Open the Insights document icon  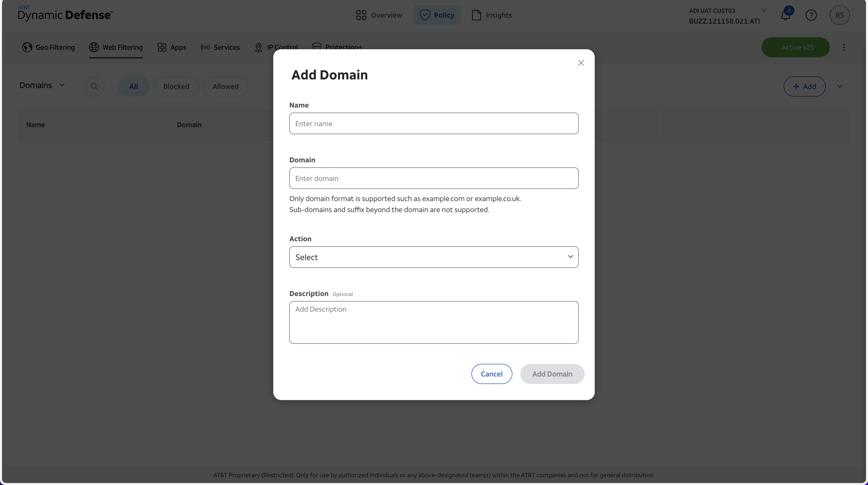(476, 15)
